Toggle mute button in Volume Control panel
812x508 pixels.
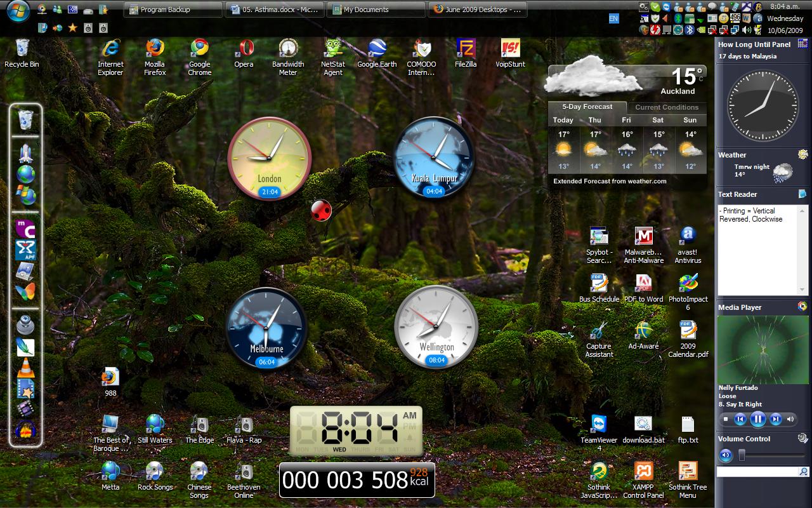click(x=726, y=455)
